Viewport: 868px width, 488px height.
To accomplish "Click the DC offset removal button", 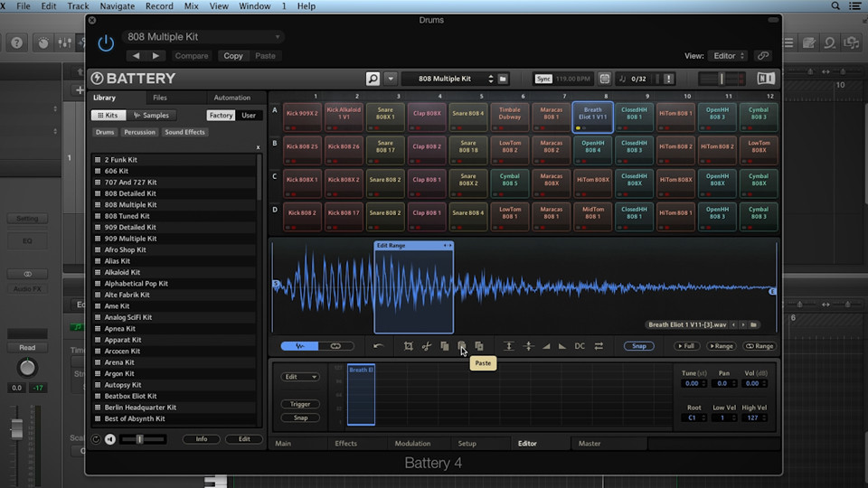I will pyautogui.click(x=580, y=346).
